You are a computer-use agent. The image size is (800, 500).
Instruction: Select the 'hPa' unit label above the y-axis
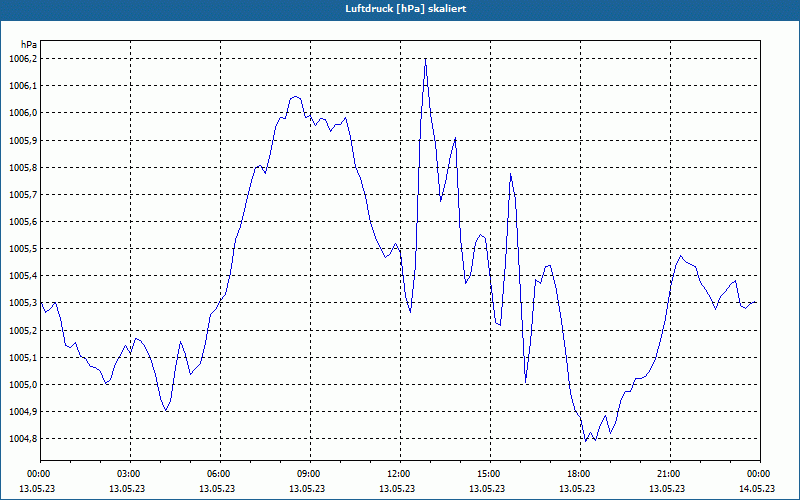click(x=29, y=44)
